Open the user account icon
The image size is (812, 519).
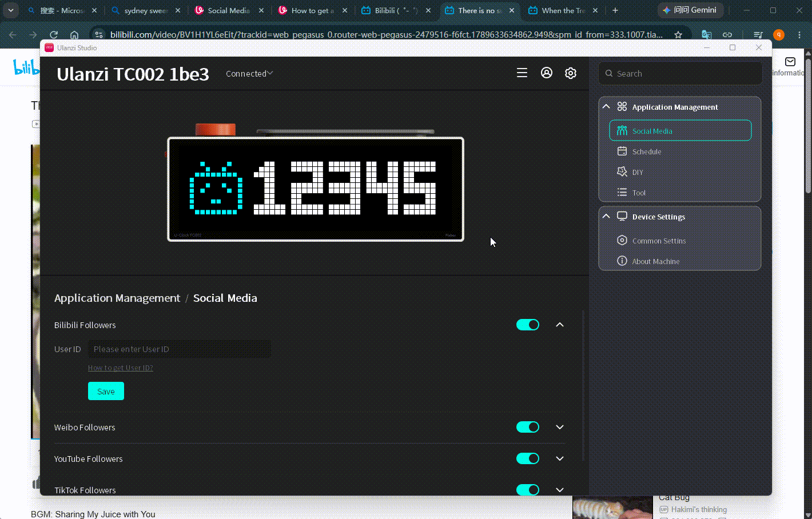[547, 73]
